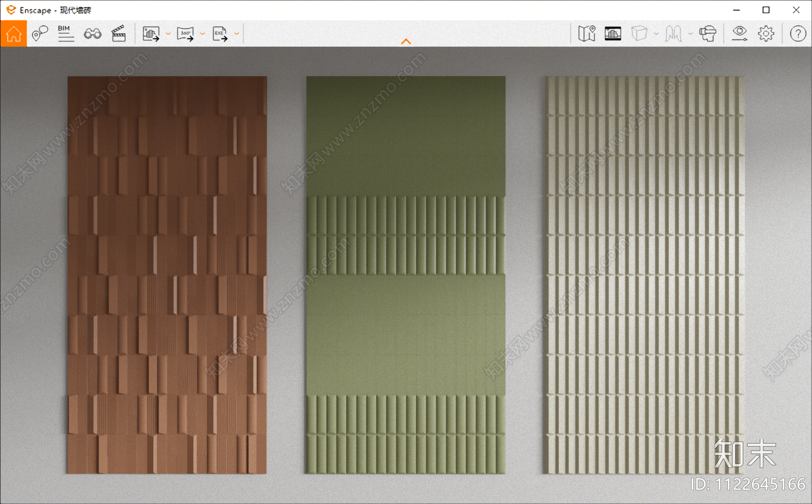Click the Screenshot export icon
Screen dimensions: 812x504
coord(151,34)
